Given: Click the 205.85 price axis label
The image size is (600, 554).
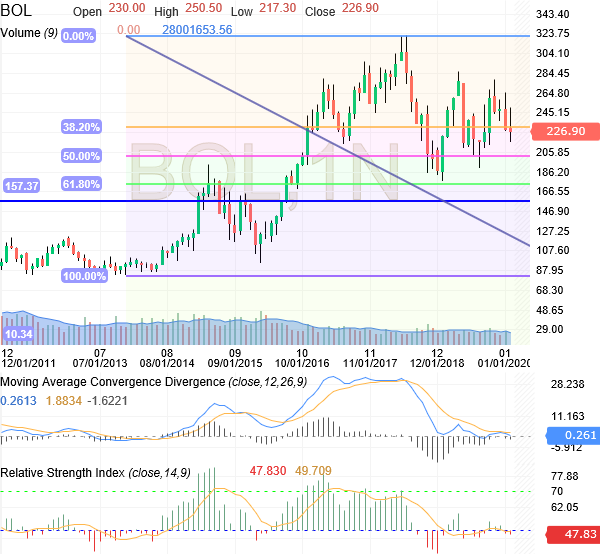Looking at the screenshot, I should [553, 153].
